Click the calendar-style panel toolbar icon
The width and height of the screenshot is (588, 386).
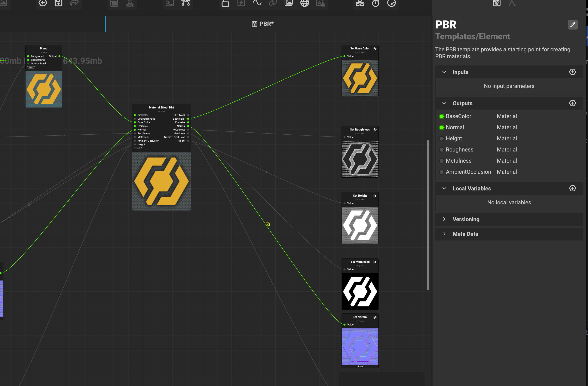(x=114, y=3)
